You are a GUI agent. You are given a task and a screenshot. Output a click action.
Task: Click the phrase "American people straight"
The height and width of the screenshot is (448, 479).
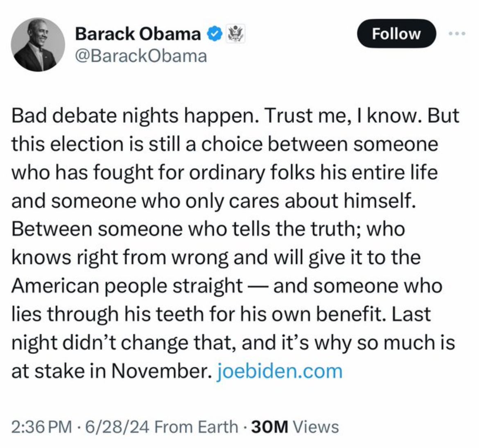tap(127, 285)
